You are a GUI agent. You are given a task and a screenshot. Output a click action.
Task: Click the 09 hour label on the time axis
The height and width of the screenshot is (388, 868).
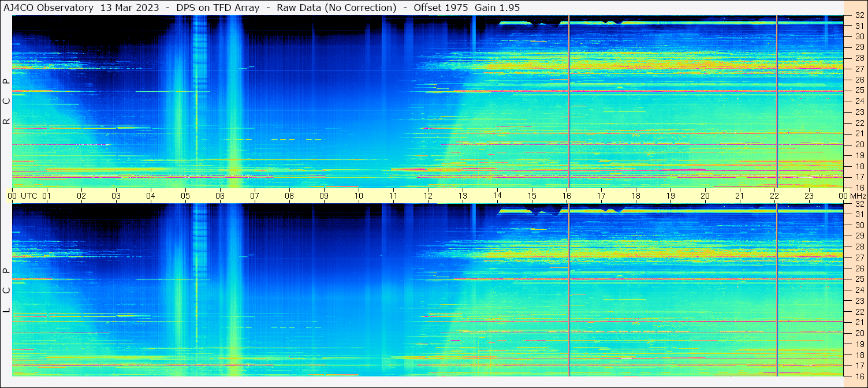click(323, 196)
